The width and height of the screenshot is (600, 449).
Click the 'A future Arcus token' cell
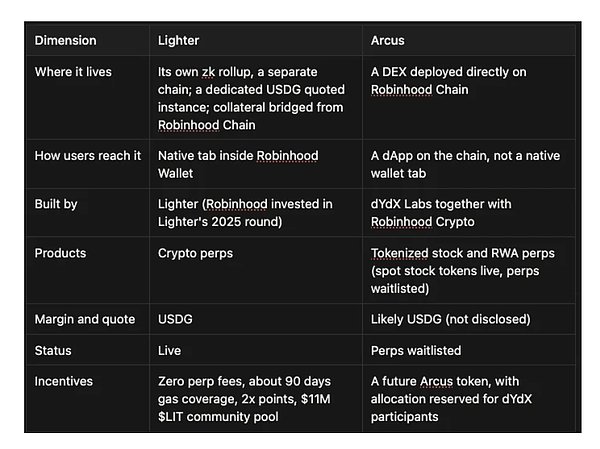pyautogui.click(x=451, y=399)
